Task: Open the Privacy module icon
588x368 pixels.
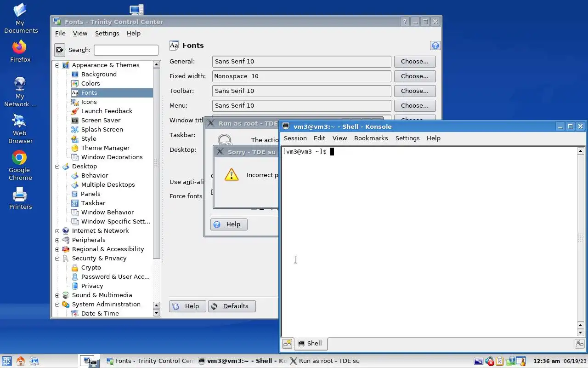Action: point(75,286)
